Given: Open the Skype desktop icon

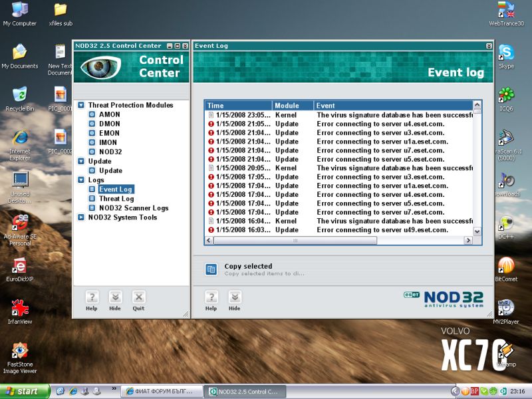Looking at the screenshot, I should (506, 55).
